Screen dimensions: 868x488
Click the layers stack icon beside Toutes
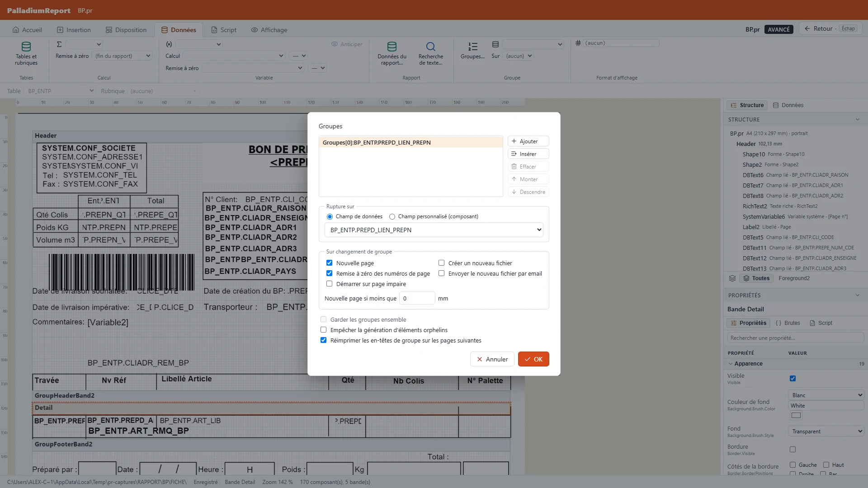click(732, 278)
